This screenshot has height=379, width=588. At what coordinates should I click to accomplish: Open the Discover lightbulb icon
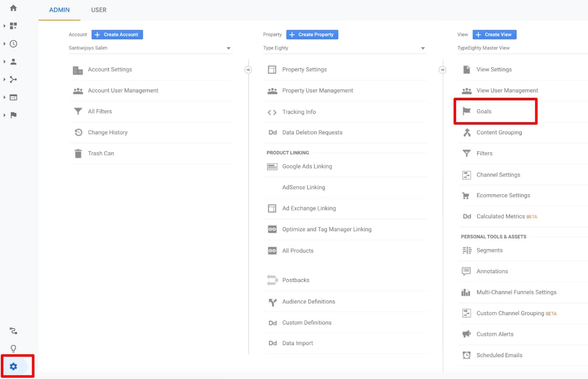pyautogui.click(x=13, y=349)
